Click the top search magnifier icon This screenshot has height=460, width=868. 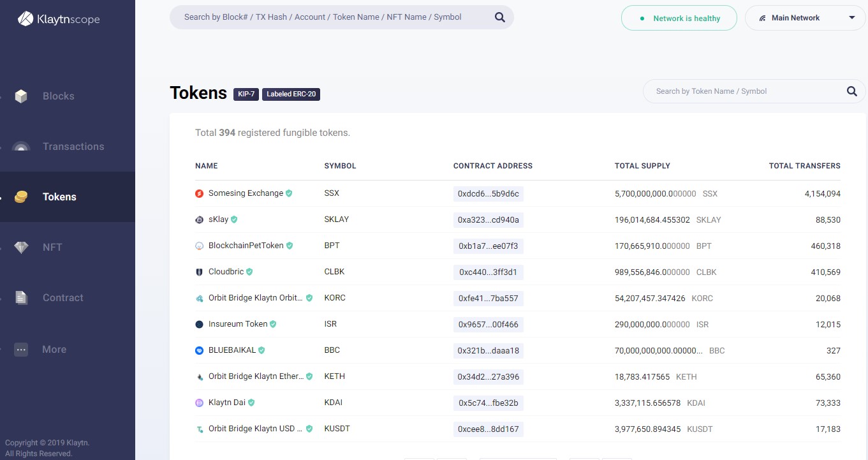[x=500, y=17]
